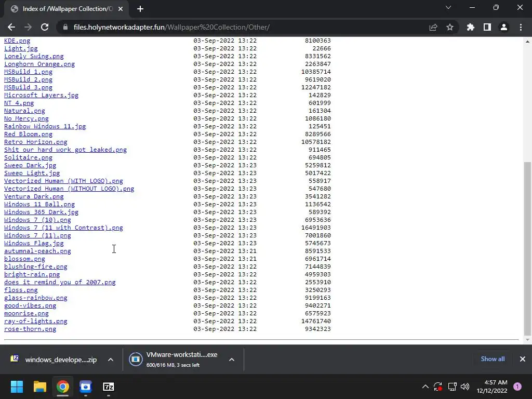Open Chrome three-dot menu
This screenshot has width=532, height=399.
pyautogui.click(x=521, y=27)
